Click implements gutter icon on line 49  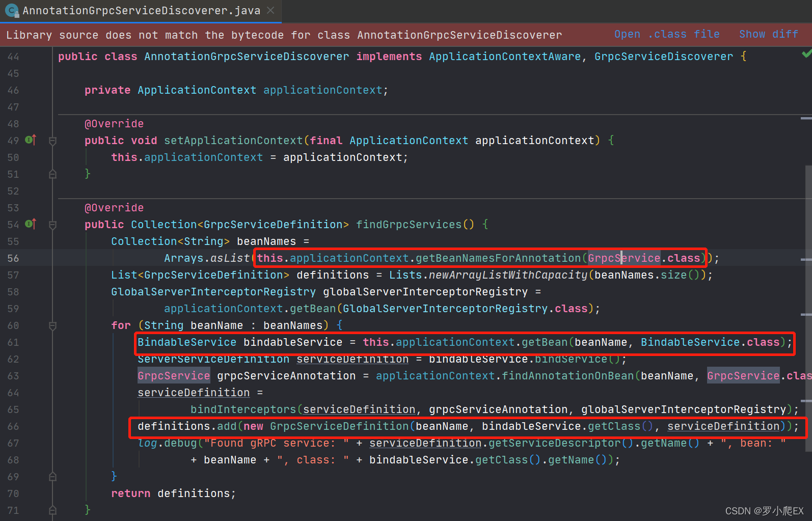tap(31, 140)
